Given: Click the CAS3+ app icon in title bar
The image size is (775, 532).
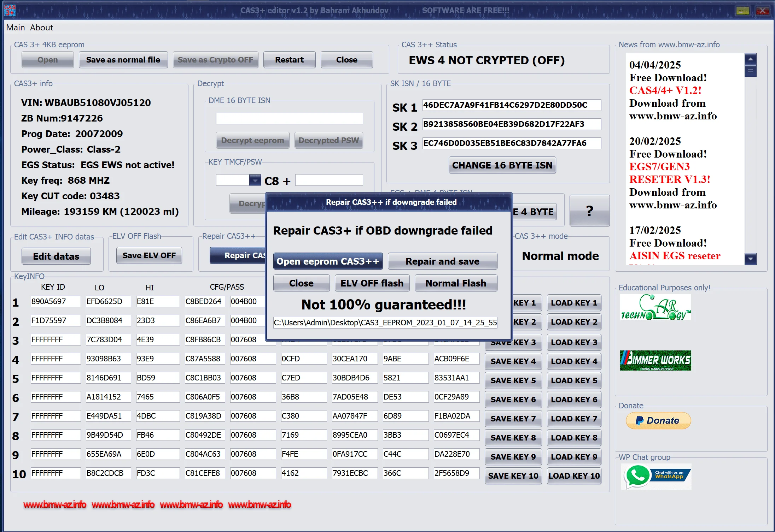Looking at the screenshot, I should click(10, 10).
